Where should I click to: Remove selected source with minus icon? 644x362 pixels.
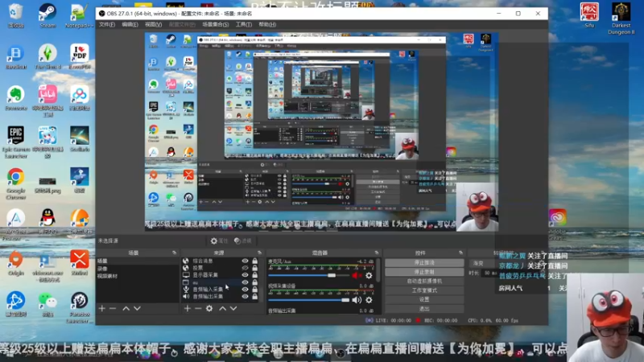pyautogui.click(x=198, y=308)
